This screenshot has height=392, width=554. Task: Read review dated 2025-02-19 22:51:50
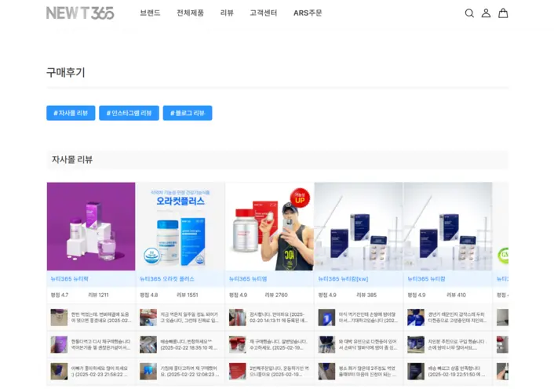click(x=457, y=372)
